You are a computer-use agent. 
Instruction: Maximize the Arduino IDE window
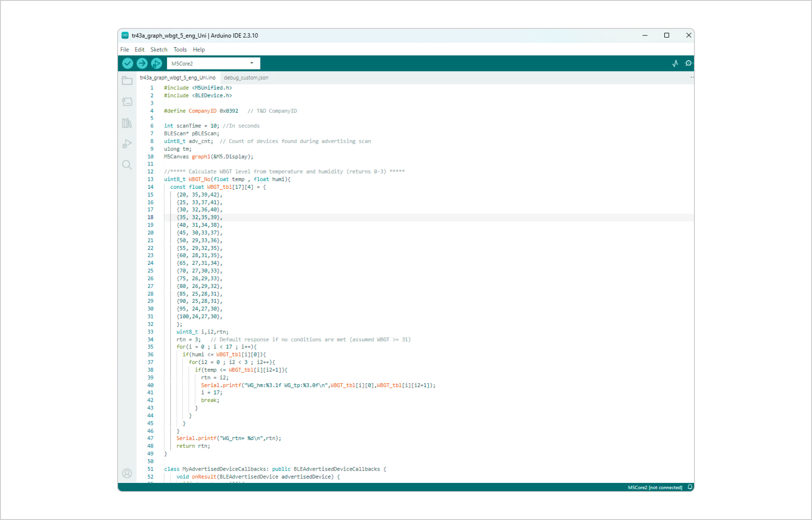(666, 35)
